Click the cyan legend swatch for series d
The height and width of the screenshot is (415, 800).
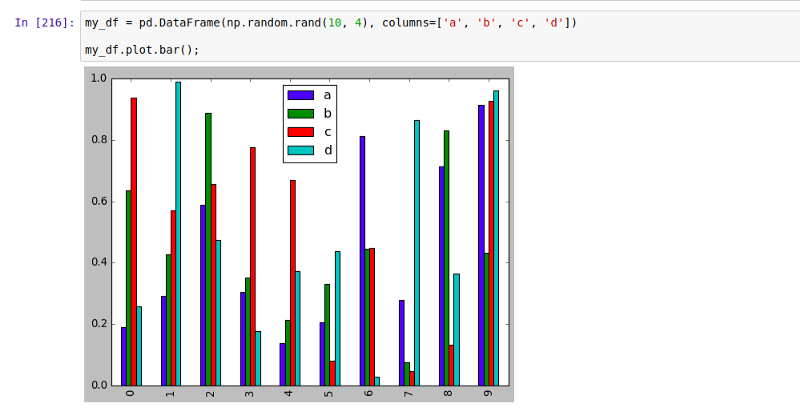point(301,150)
